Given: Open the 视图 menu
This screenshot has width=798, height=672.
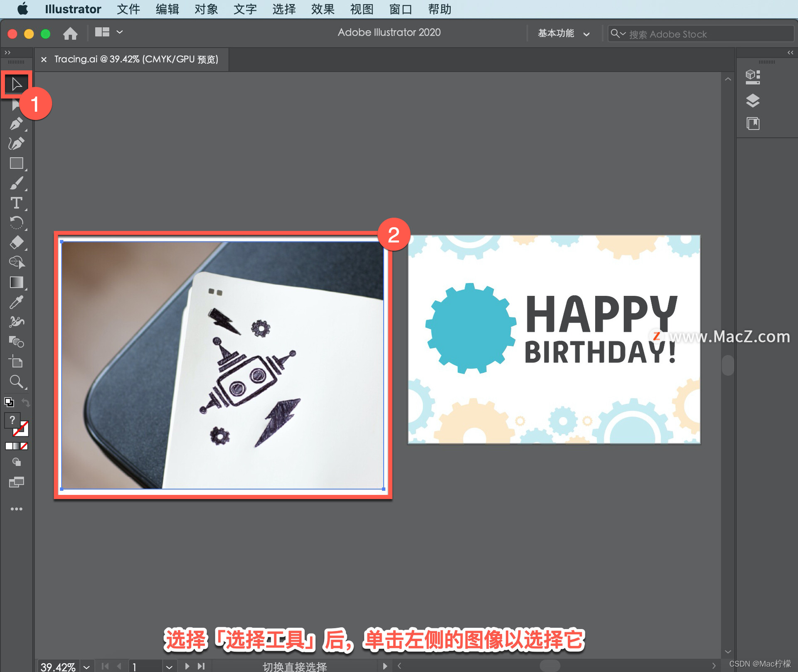Looking at the screenshot, I should (x=362, y=9).
